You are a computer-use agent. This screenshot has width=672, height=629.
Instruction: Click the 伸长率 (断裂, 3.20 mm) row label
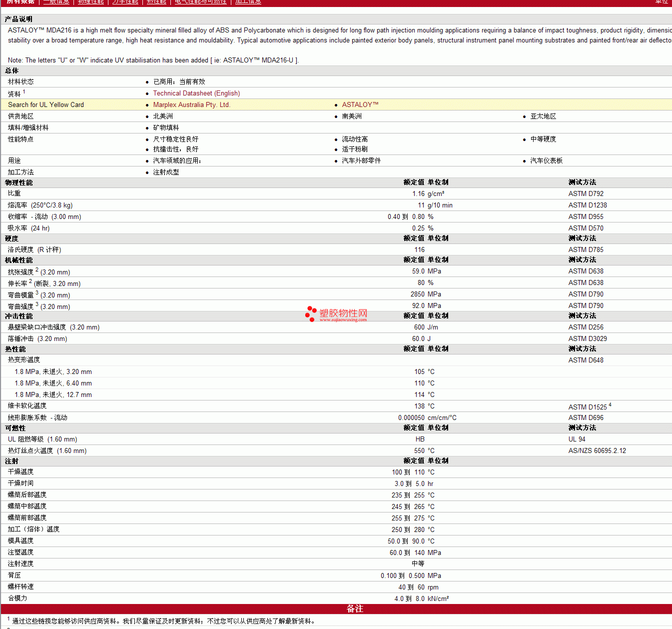point(44,283)
